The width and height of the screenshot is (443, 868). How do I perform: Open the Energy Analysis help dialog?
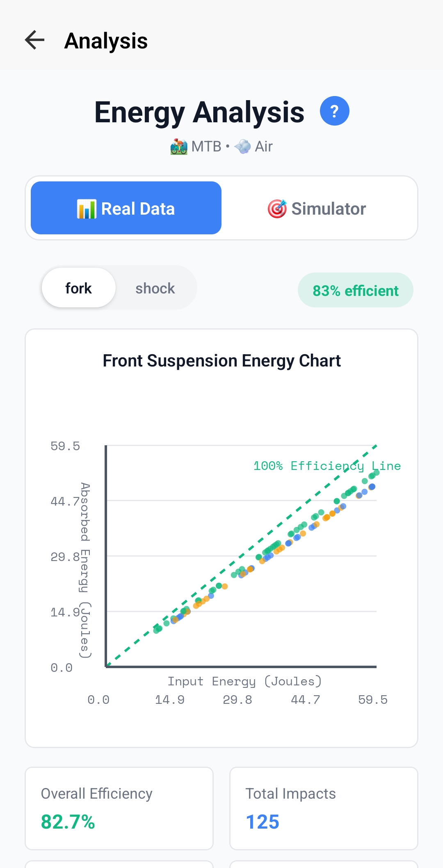[x=334, y=110]
